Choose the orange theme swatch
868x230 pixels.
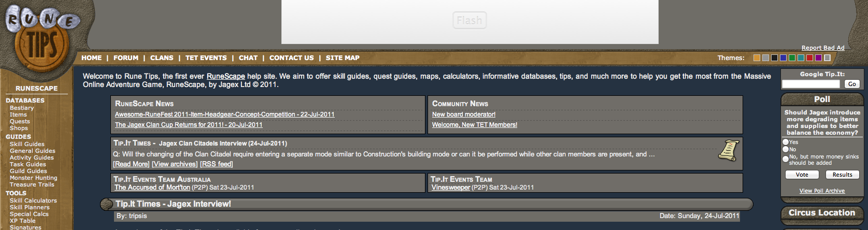(757, 58)
